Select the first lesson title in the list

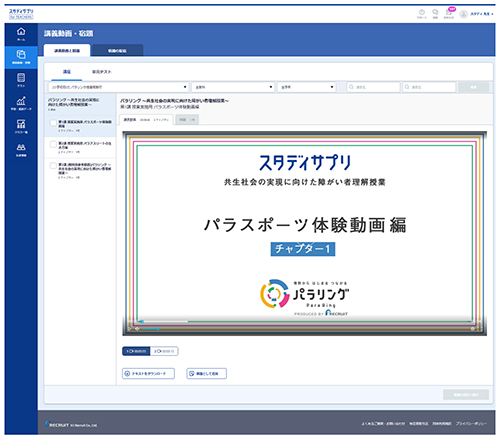coord(85,124)
